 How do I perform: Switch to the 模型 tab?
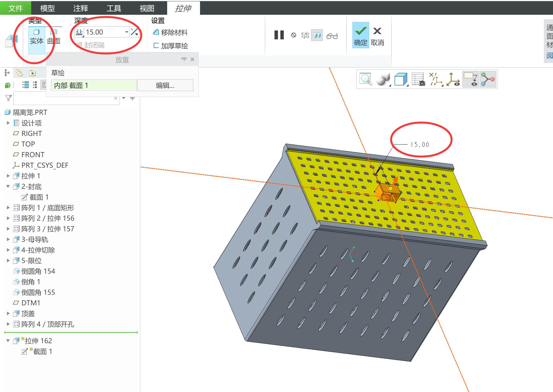point(47,8)
